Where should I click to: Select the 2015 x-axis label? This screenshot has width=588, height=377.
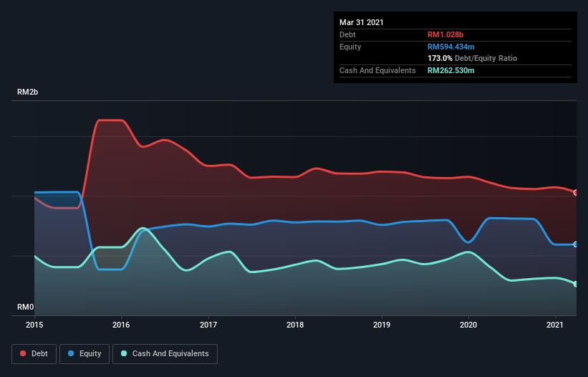[x=34, y=325]
